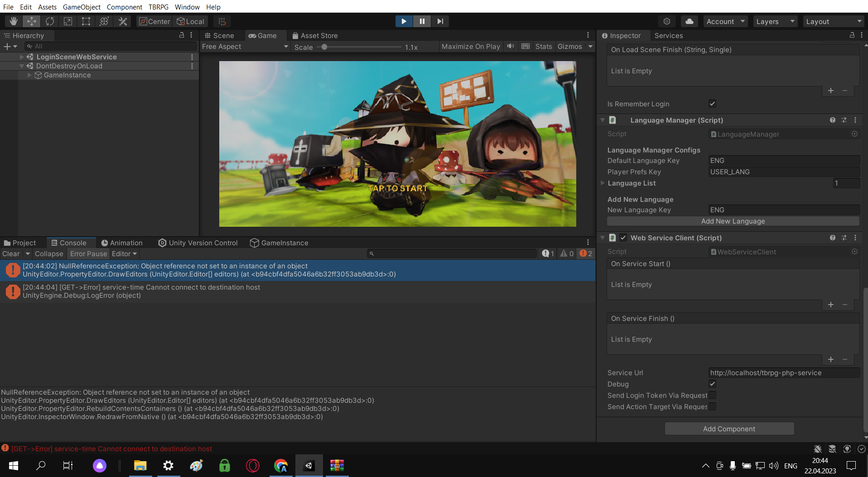
Task: Open the Free Aspect dropdown
Action: pyautogui.click(x=245, y=46)
